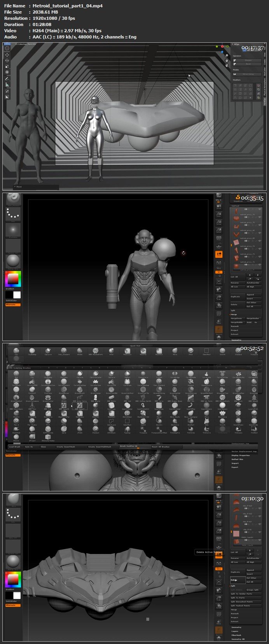Select the Rotate tool in Blender's left toolbar
Screen dimensions: 269x644
click(x=7, y=61)
